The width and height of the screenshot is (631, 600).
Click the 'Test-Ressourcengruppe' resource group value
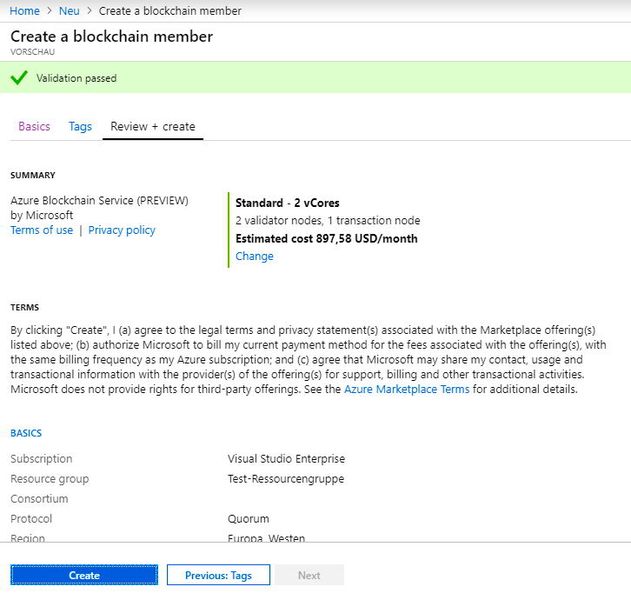coord(286,479)
